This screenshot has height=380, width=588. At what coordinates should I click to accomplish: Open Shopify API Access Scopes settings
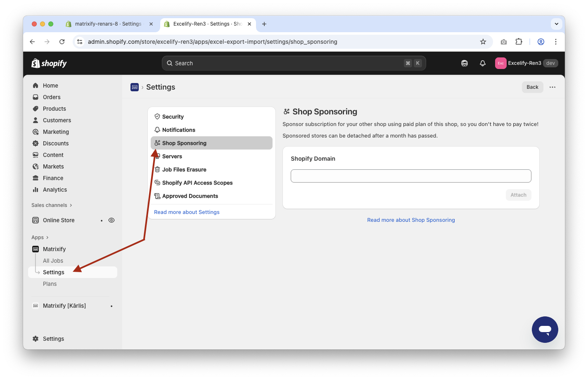197,183
